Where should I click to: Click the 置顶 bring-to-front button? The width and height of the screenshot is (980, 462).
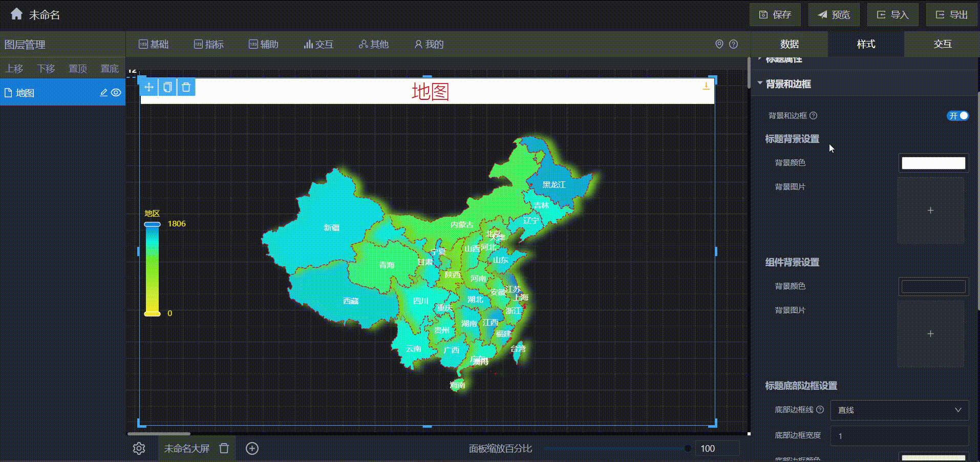click(x=77, y=68)
